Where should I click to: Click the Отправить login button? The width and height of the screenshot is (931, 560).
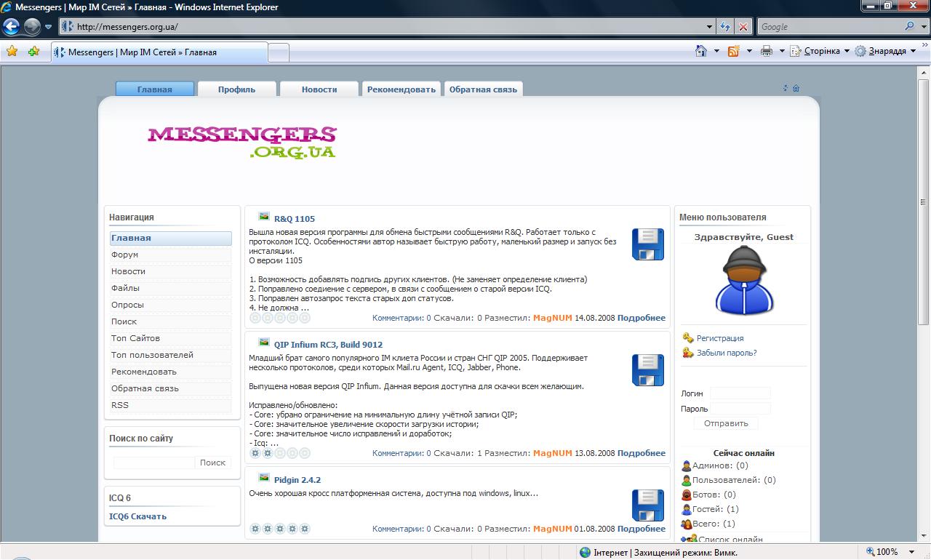pos(727,423)
